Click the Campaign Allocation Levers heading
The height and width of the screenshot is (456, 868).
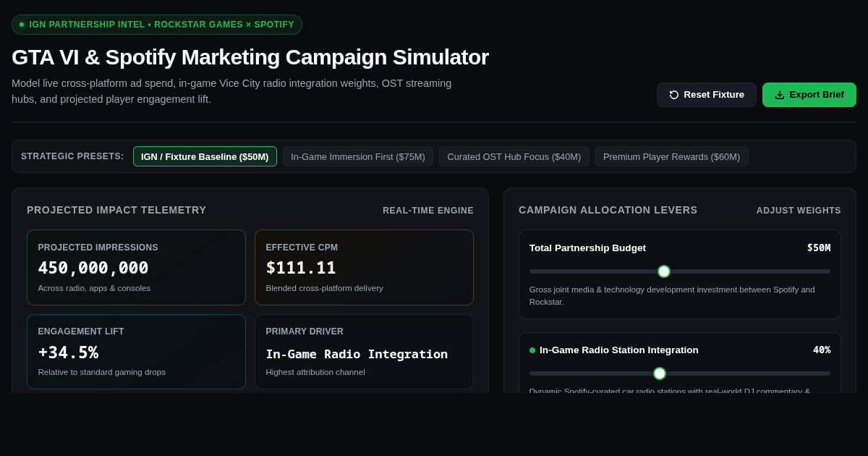608,210
